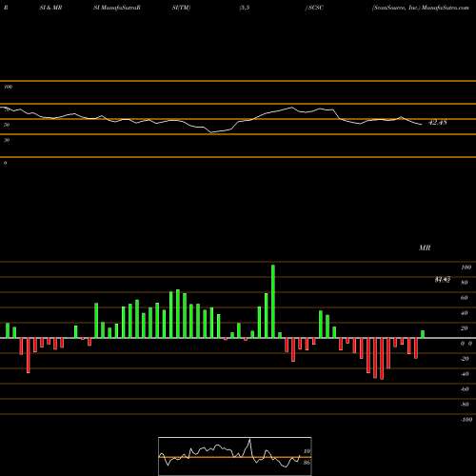
Task: Click the deepest red MR histogram bar
Action: (382, 359)
